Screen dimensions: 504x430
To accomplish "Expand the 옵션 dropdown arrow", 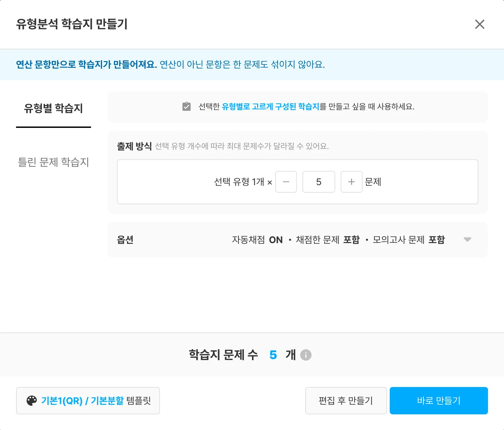I will (x=468, y=240).
